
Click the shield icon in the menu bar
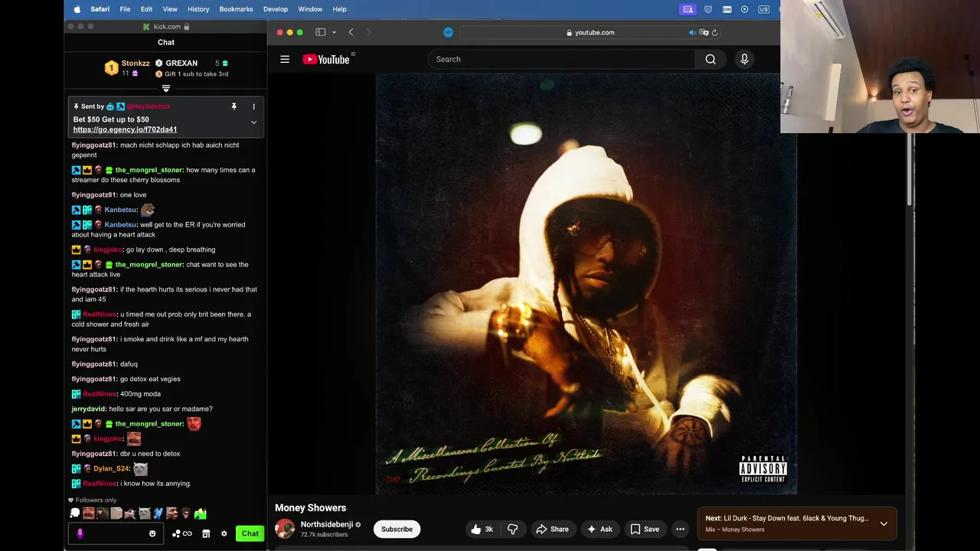point(708,9)
